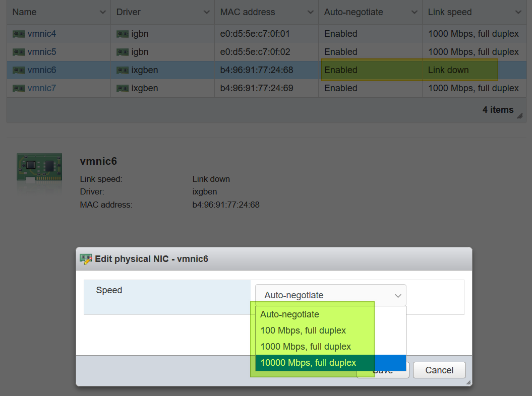The width and height of the screenshot is (532, 396).
Task: Click the Edit physical NIC dialog icon
Action: tap(86, 259)
